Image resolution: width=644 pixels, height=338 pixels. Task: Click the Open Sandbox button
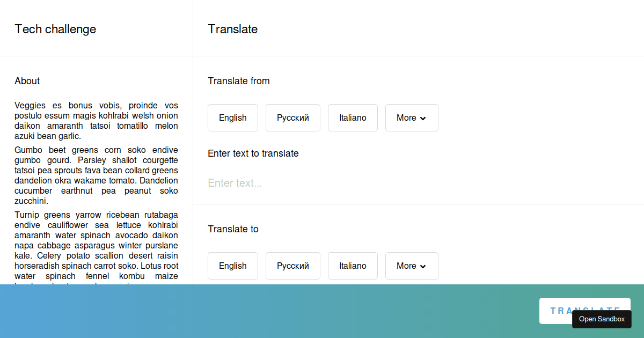(x=602, y=319)
